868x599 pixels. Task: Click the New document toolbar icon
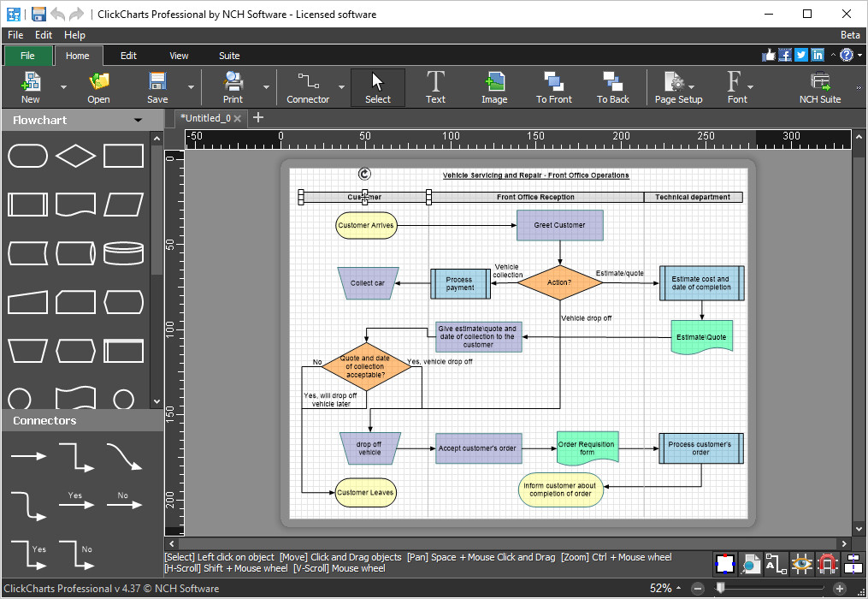coord(31,87)
